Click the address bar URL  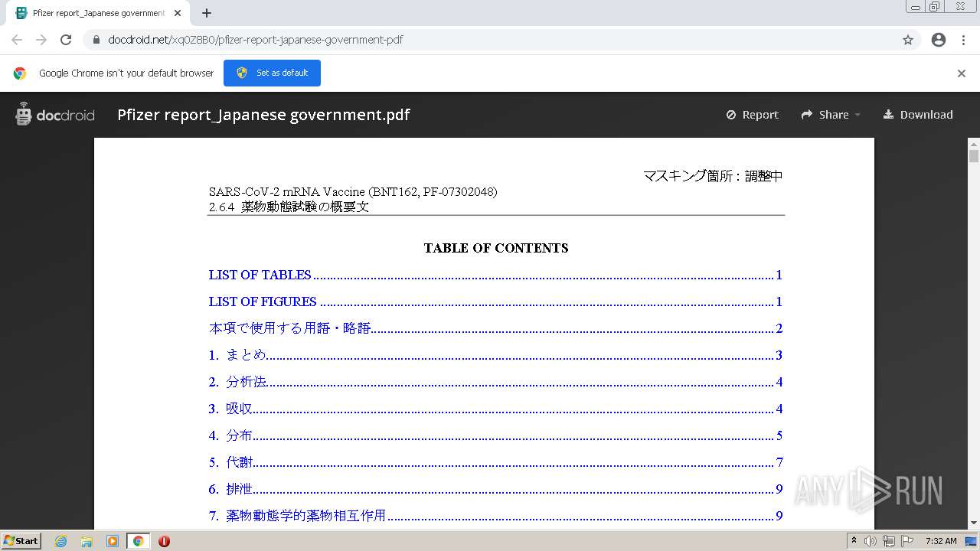[x=256, y=40]
